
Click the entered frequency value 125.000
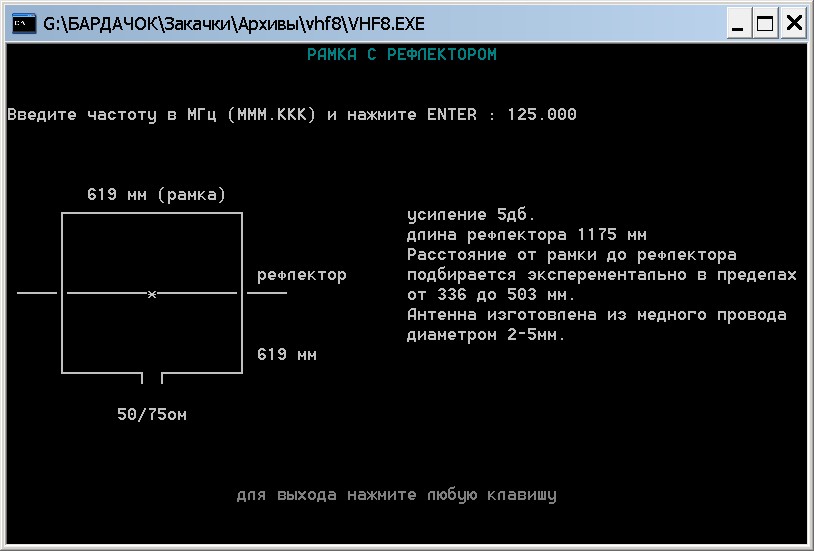click(x=541, y=115)
